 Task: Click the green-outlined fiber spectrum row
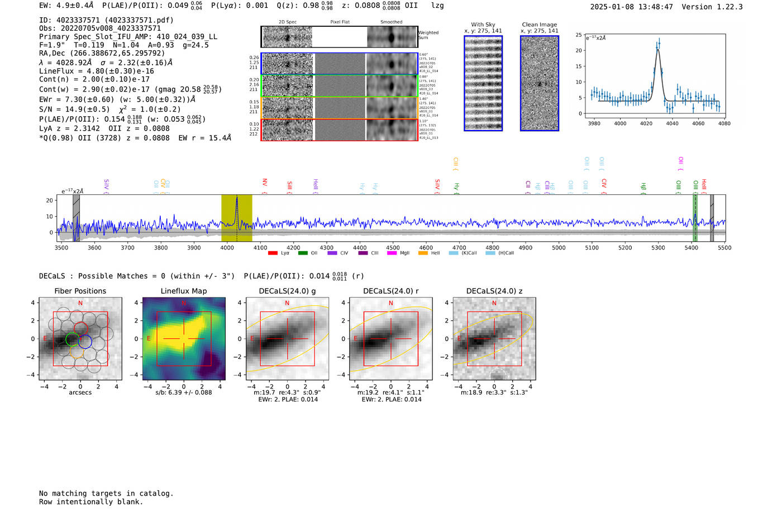click(x=339, y=86)
